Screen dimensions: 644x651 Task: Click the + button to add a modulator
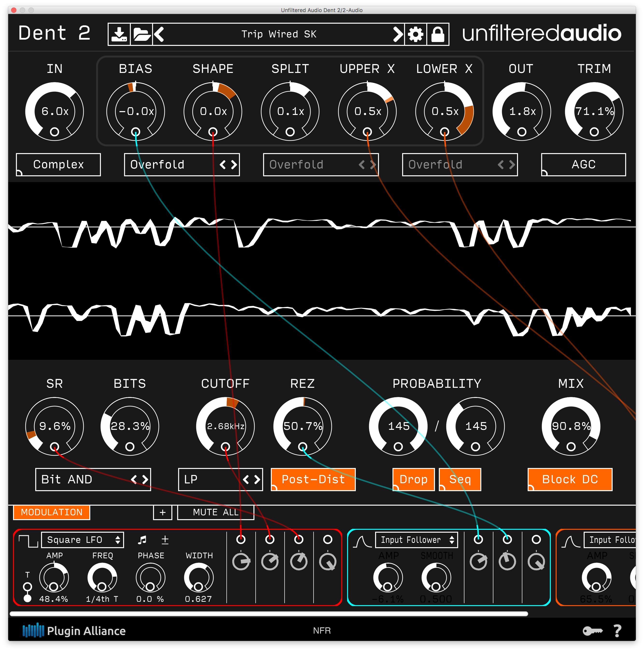click(163, 512)
